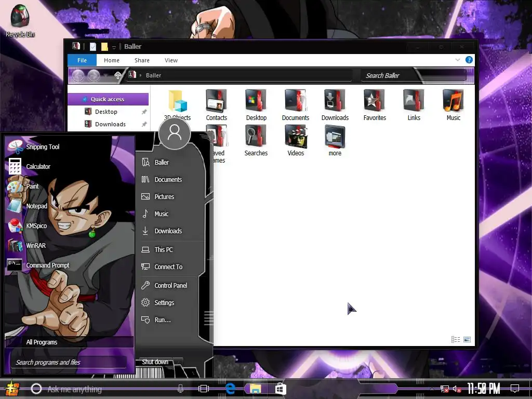Open Microsoft Store from taskbar

coord(280,389)
